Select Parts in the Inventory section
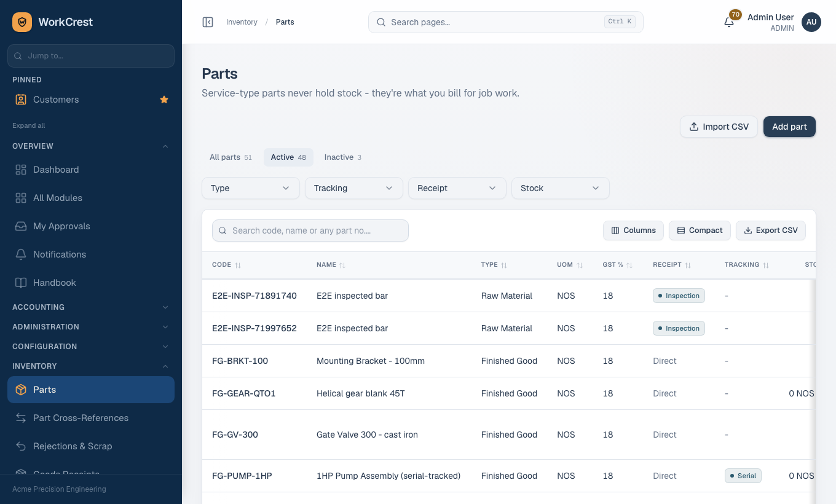 91,390
